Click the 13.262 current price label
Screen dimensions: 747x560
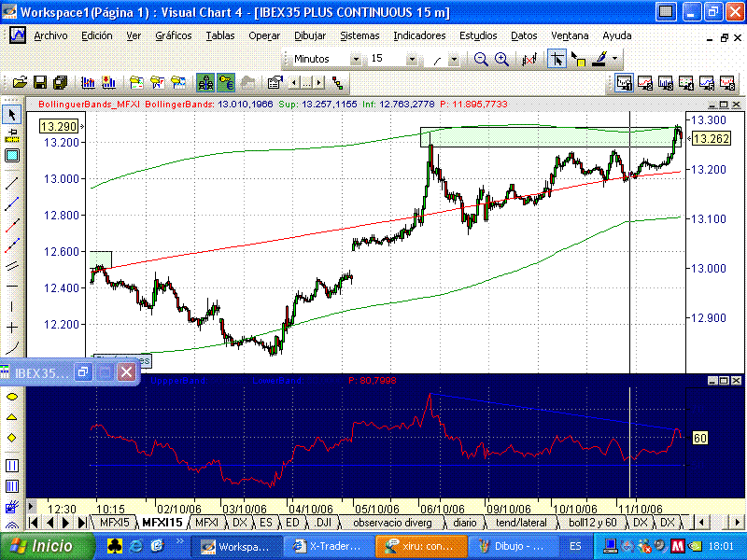711,138
